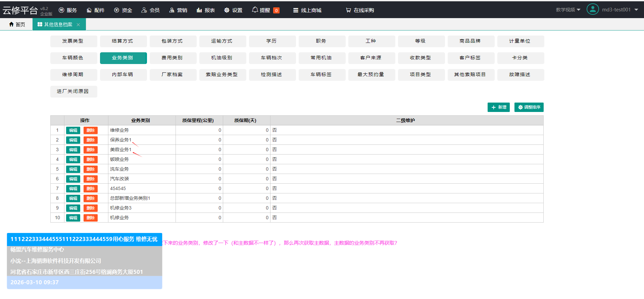The height and width of the screenshot is (299, 644).
Task: Click the 报表 chart icon
Action: [199, 10]
